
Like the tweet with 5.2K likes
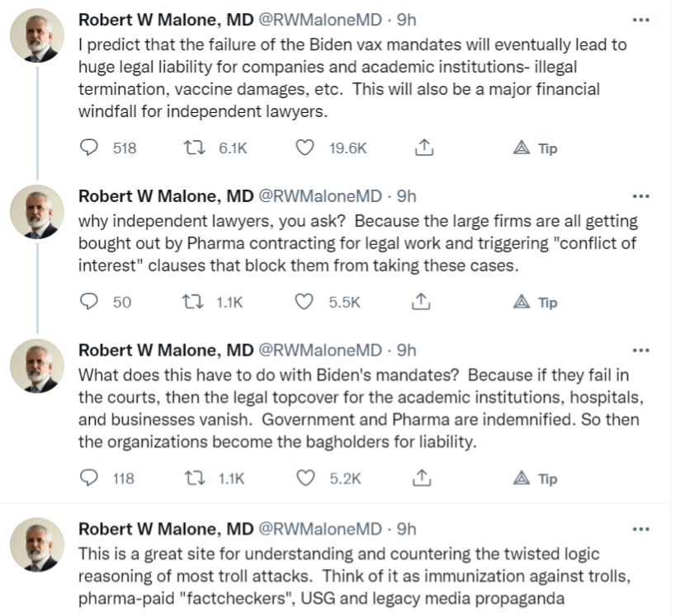click(x=305, y=478)
